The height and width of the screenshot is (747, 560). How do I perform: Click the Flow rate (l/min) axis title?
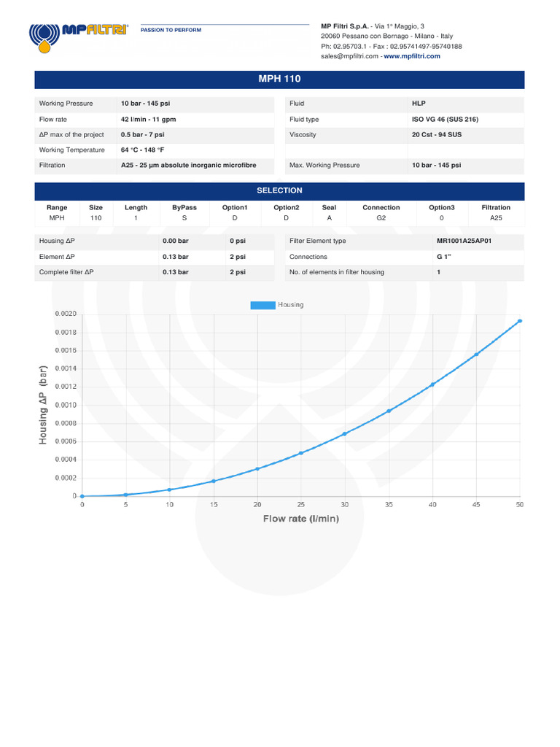[x=301, y=519]
